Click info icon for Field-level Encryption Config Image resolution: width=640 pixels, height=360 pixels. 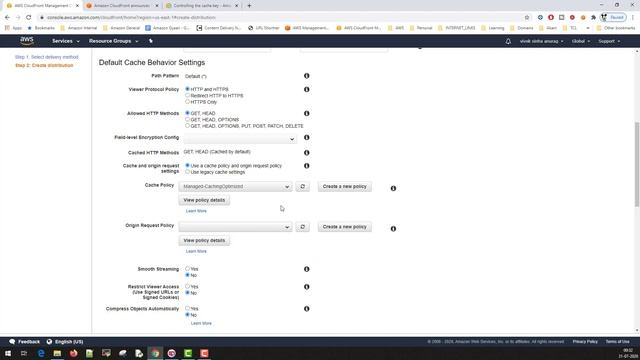pos(307,138)
